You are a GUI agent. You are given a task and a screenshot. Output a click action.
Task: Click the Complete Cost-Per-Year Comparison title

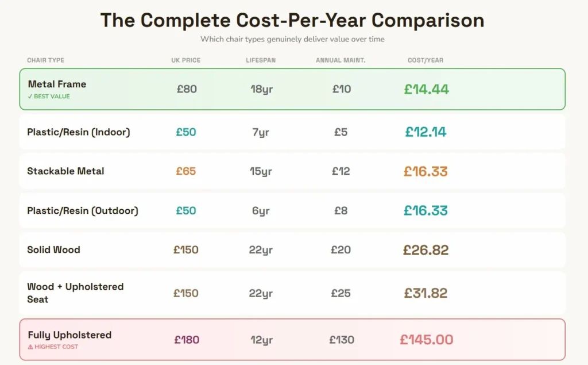point(292,20)
